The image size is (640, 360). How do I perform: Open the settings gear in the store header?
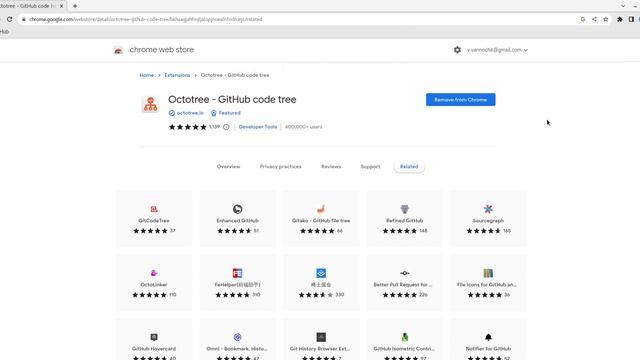(x=457, y=50)
